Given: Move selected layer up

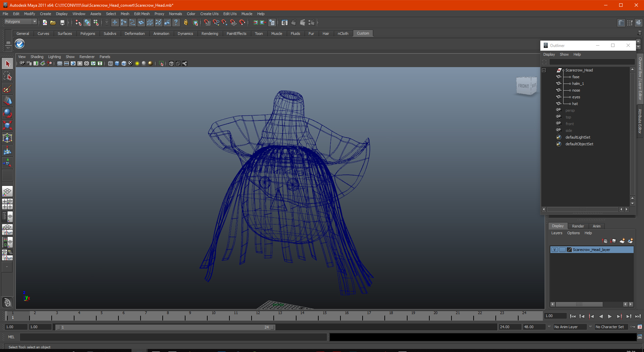Looking at the screenshot, I should [x=605, y=241].
